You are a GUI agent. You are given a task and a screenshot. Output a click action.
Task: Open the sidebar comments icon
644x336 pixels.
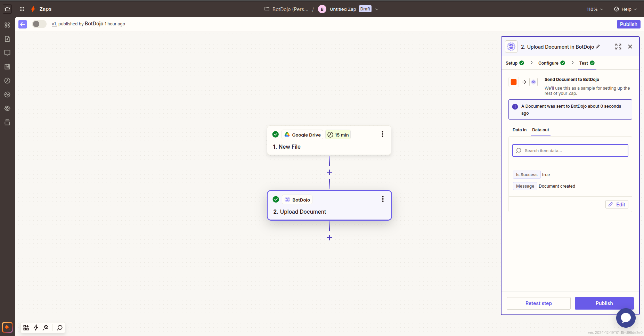pyautogui.click(x=7, y=53)
